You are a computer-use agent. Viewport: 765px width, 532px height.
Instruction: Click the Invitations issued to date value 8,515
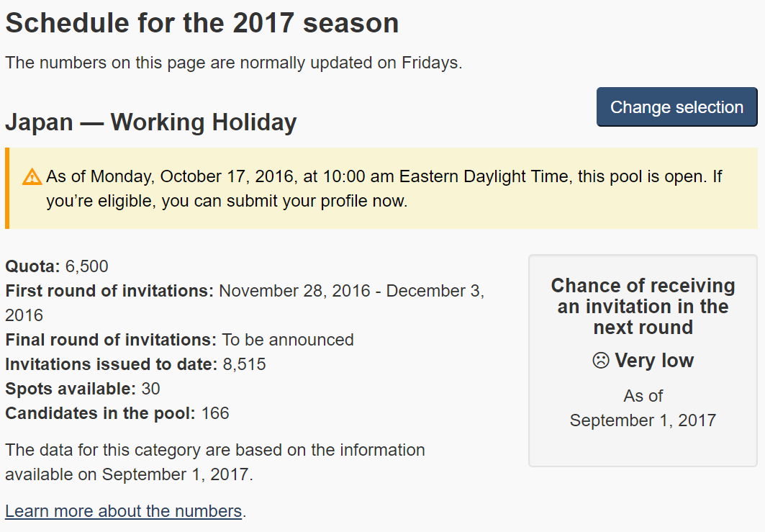coord(244,364)
